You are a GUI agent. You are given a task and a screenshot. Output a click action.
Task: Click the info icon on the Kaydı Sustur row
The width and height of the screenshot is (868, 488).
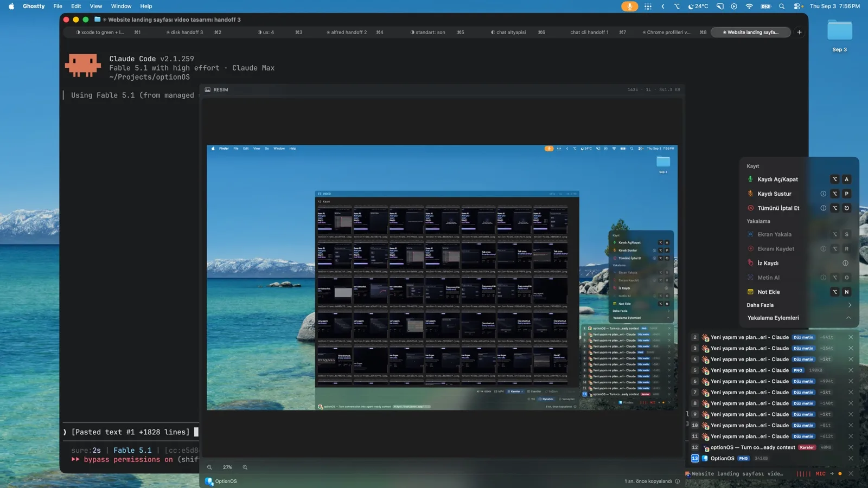[823, 194]
